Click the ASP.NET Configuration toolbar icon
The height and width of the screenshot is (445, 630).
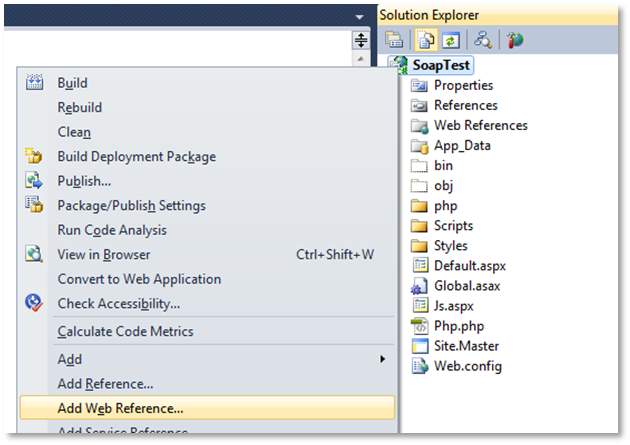pos(514,40)
